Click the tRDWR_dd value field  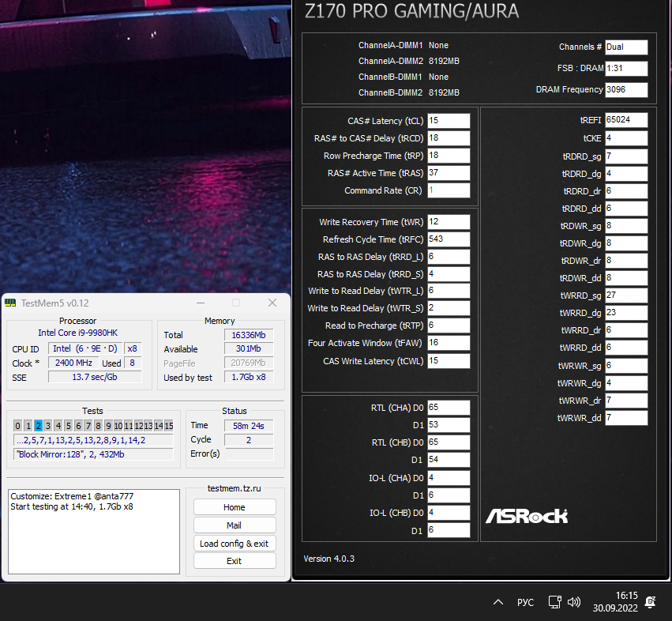pos(626,278)
